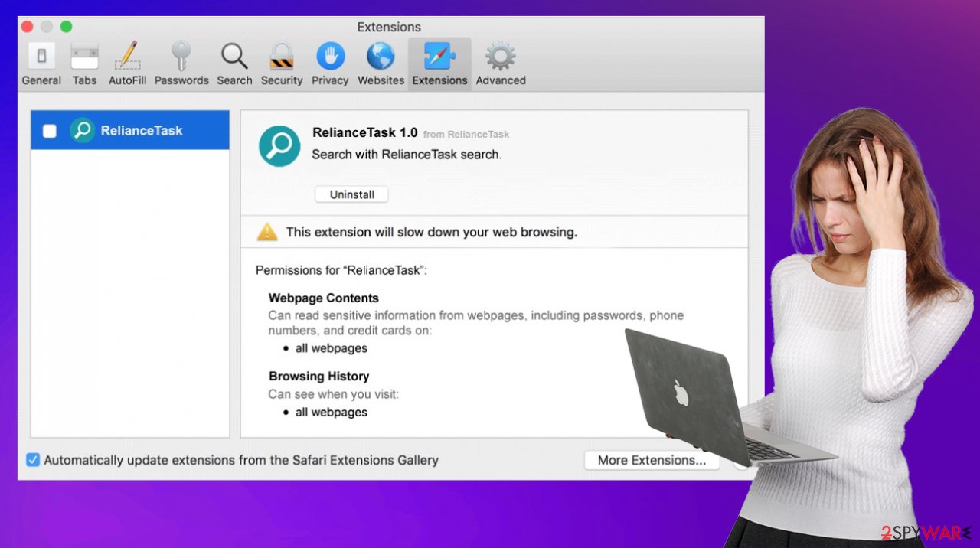Screen dimensions: 980x548
Task: Click the More Extensions button
Action: point(652,460)
